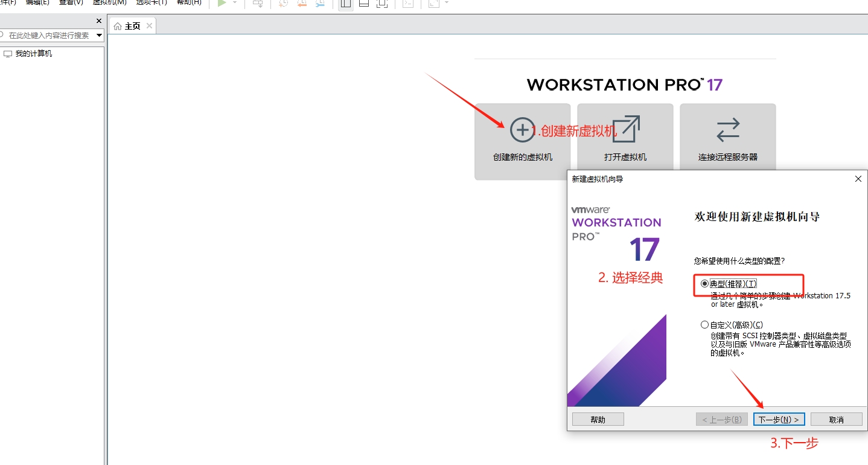868x465 pixels.
Task: Toggle the thumbnail bar toolbar icon
Action: click(x=364, y=3)
